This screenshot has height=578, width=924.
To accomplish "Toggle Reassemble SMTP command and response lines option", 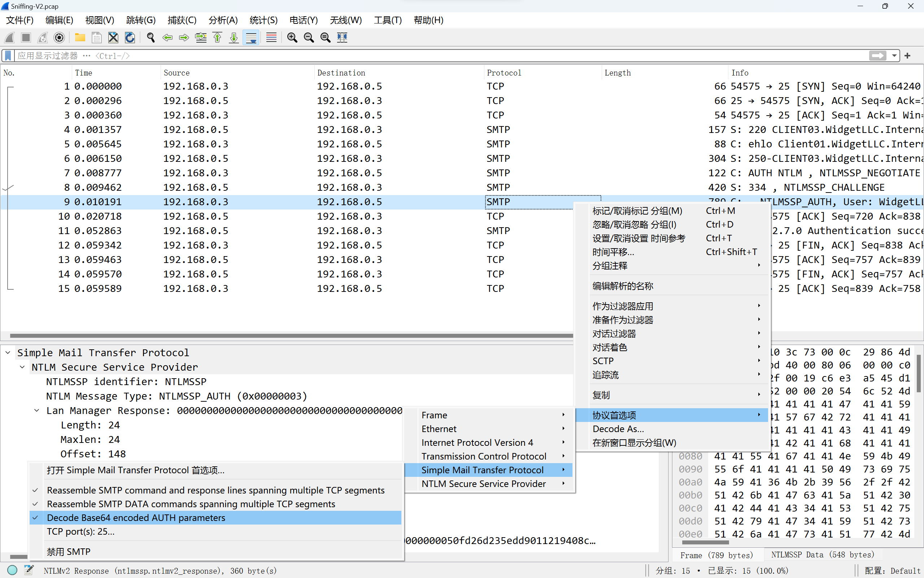I will 216,490.
